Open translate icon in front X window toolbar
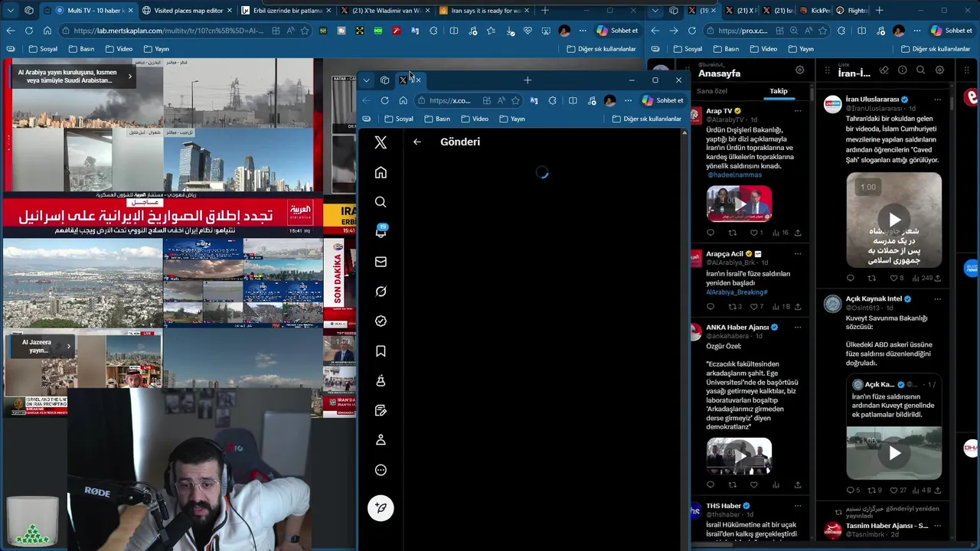 click(x=534, y=100)
